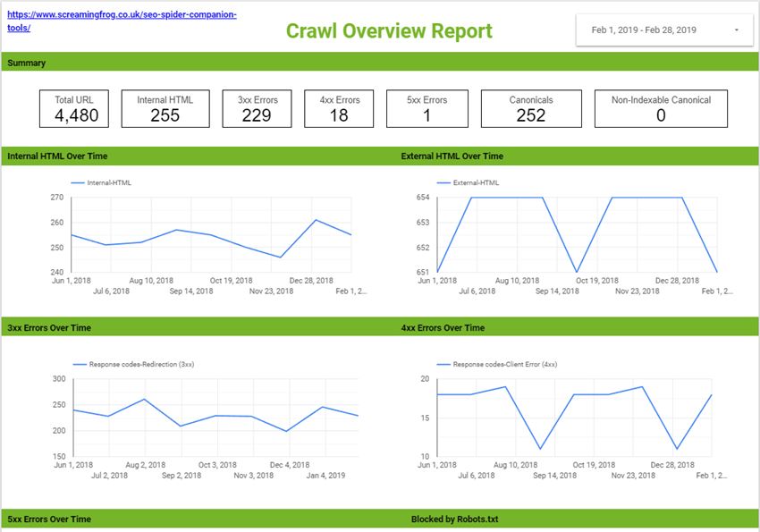The height and width of the screenshot is (532, 760).
Task: Select the Internal HTML scorecard showing 255
Action: [165, 108]
